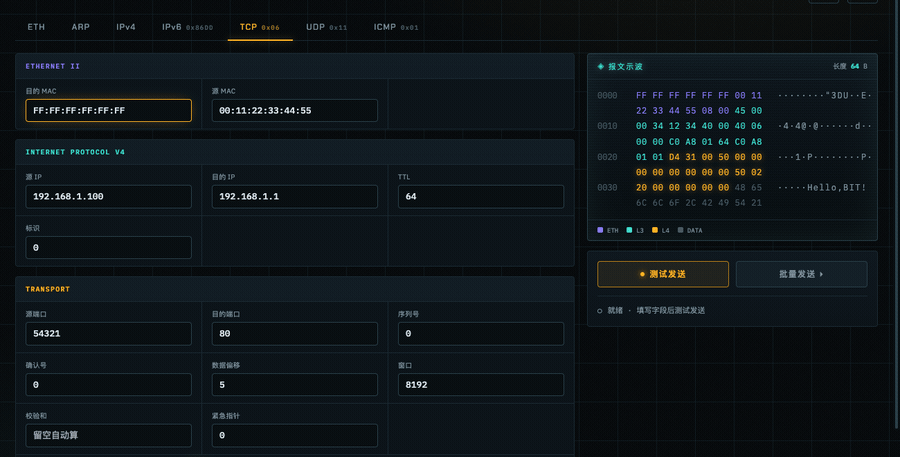Click the ASCII text Hello,BIT!
Image resolution: width=900 pixels, height=457 pixels.
click(837, 188)
